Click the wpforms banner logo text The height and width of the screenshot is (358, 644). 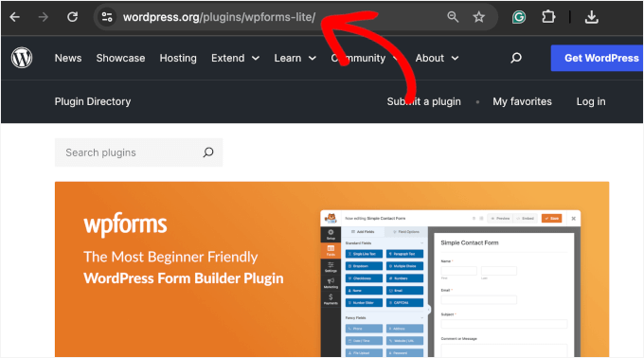125,224
